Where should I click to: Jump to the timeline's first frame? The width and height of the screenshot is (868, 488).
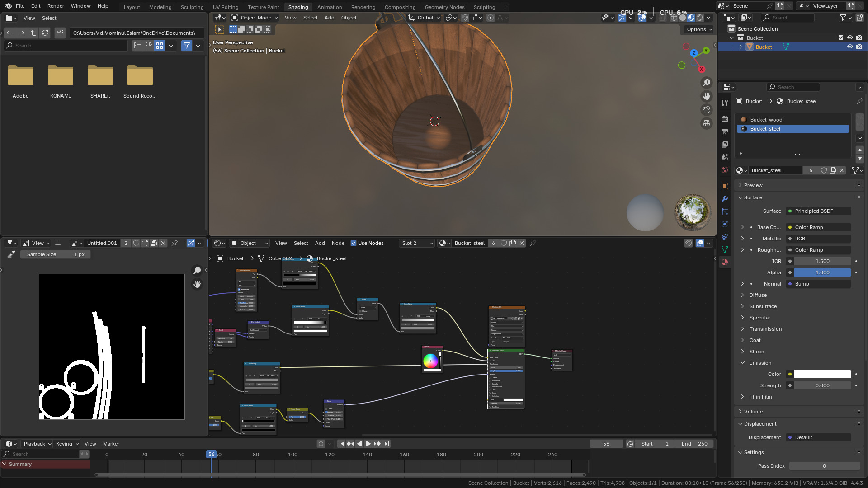[x=341, y=444]
